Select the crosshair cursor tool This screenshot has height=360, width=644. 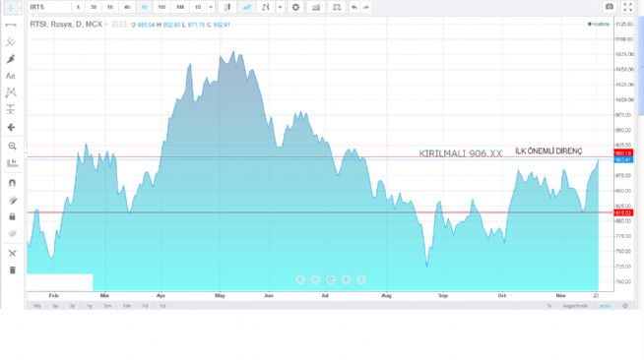coord(11,7)
